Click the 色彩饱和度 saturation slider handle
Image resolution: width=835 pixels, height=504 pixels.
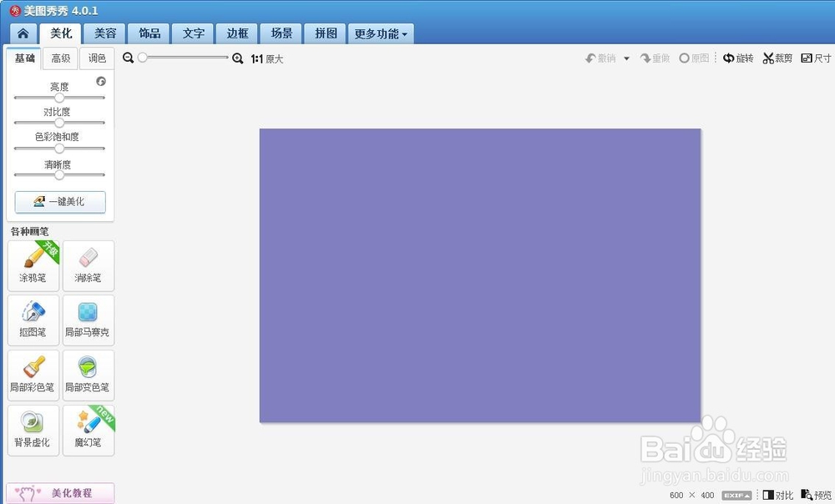59,148
